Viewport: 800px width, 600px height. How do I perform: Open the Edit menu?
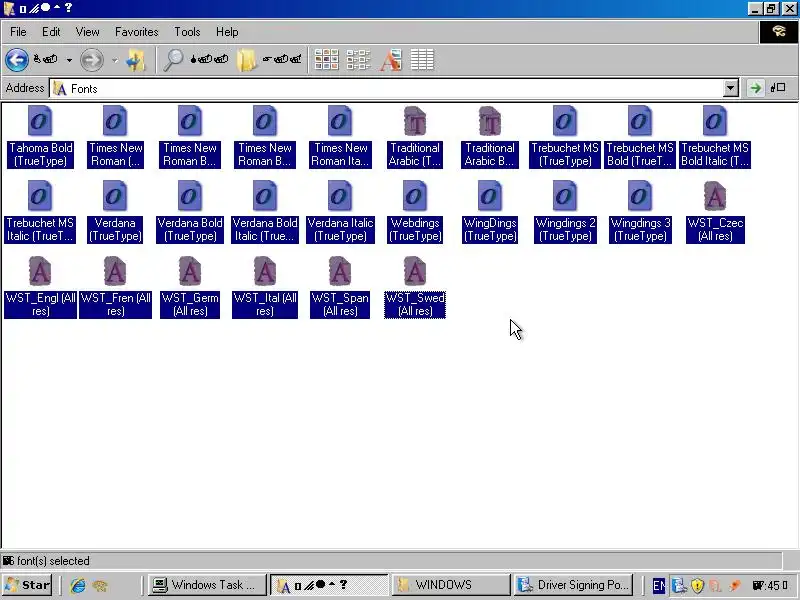[51, 32]
